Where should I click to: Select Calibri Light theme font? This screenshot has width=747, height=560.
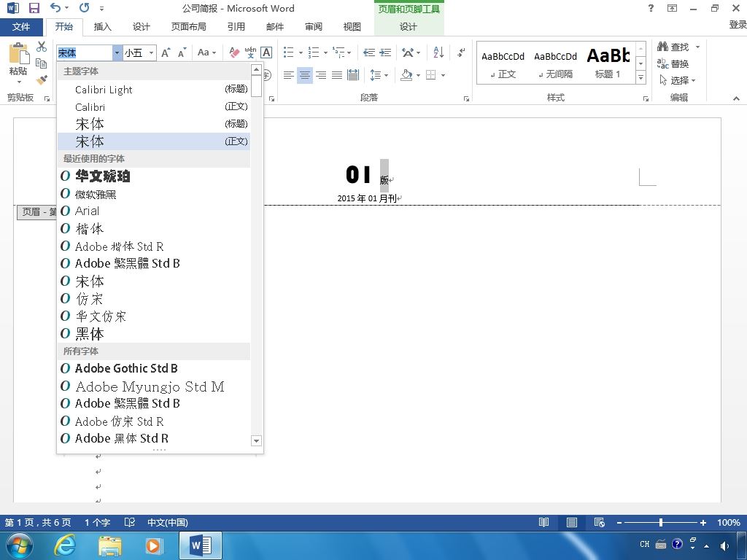click(154, 89)
